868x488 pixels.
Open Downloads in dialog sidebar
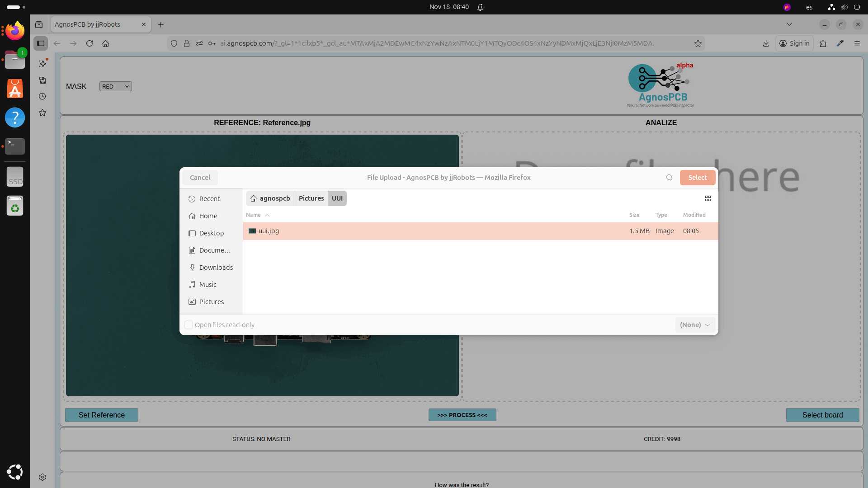click(x=216, y=267)
